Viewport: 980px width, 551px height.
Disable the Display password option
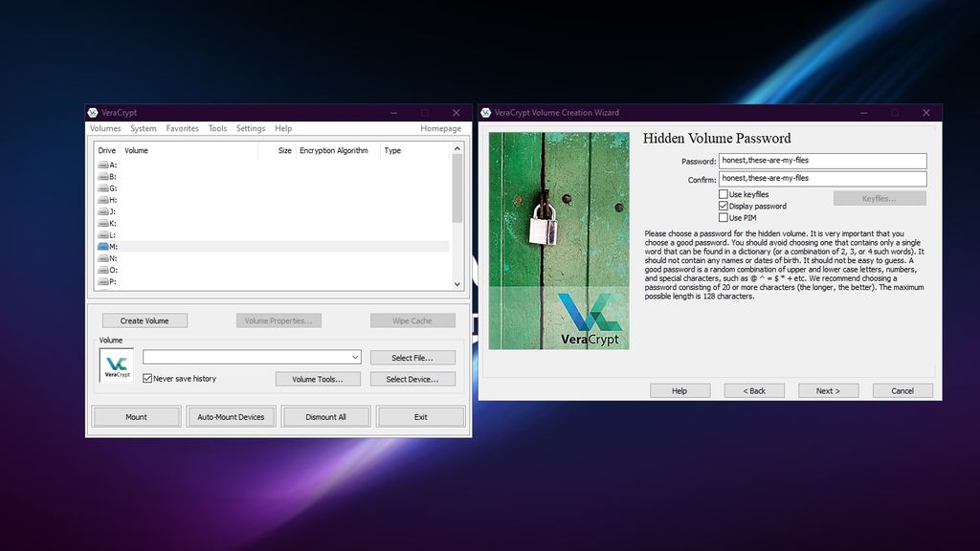[724, 206]
